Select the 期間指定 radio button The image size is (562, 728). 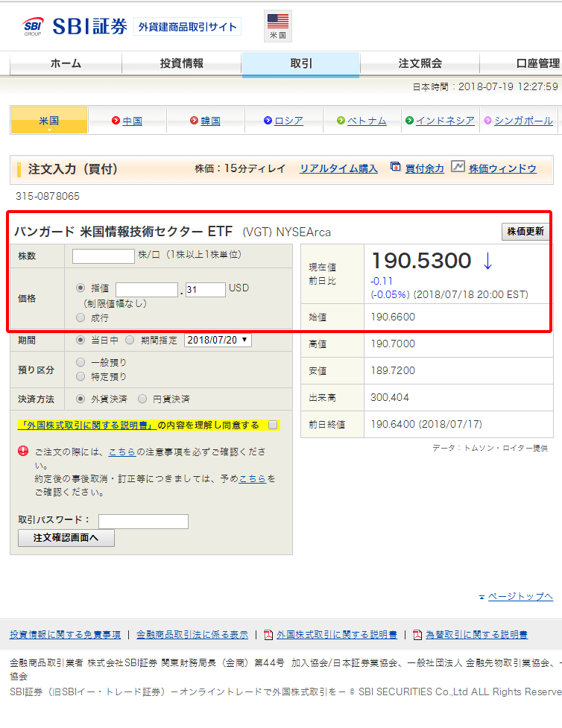coord(130,340)
